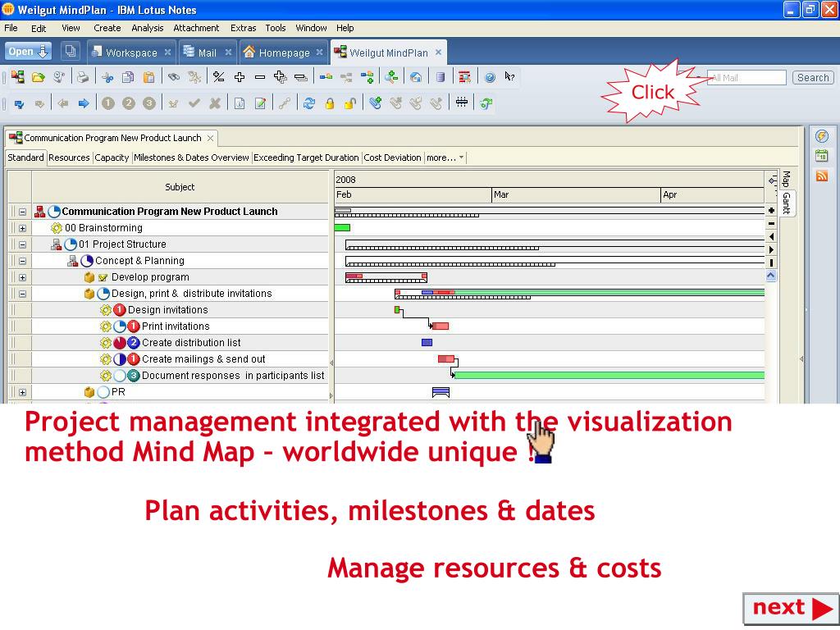The width and height of the screenshot is (840, 630).
Task: Switch to the Homepage tab
Action: [x=283, y=52]
